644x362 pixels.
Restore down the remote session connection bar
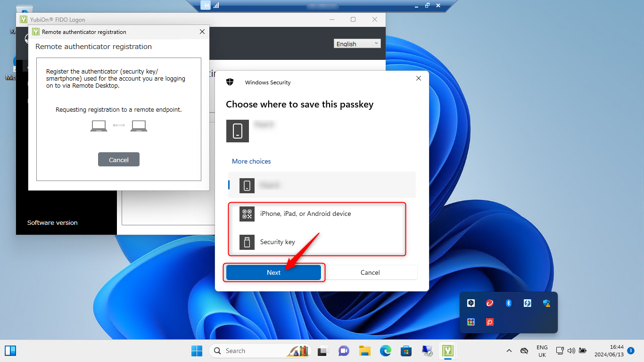click(x=427, y=5)
